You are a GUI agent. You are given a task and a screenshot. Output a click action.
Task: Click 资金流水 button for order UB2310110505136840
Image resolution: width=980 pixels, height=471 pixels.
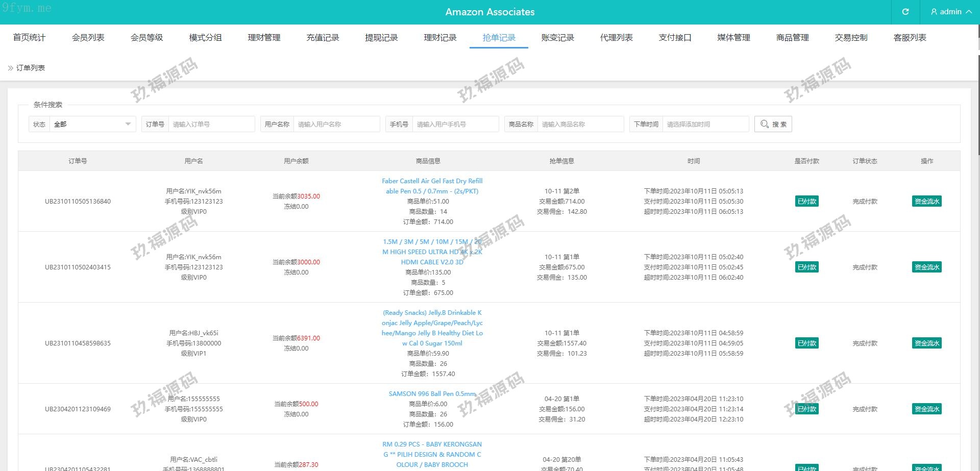[926, 201]
